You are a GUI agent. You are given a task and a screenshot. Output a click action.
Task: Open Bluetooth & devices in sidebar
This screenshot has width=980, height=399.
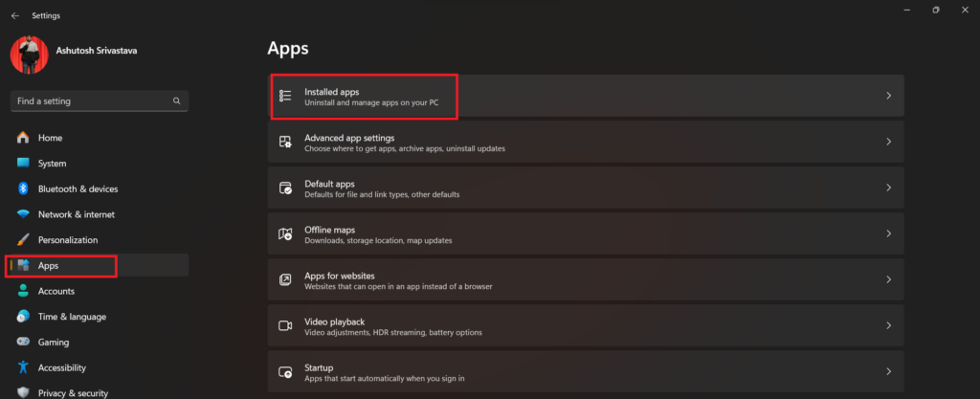click(x=78, y=188)
